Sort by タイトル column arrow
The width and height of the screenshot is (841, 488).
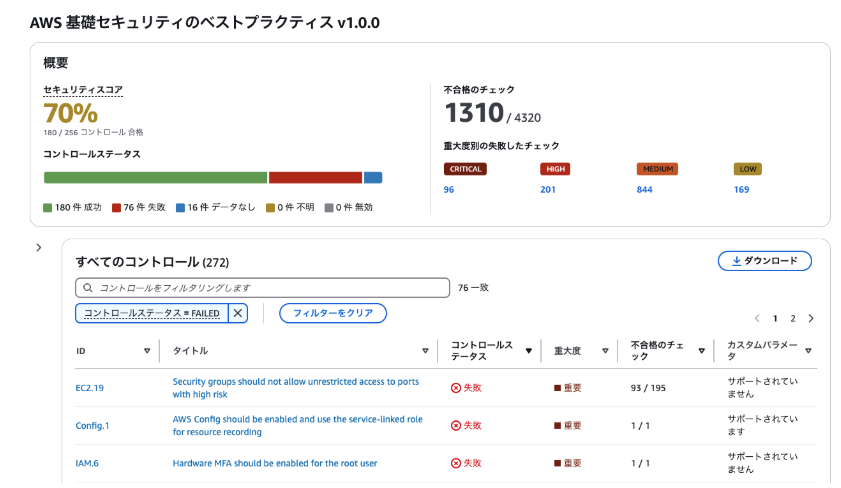point(425,351)
